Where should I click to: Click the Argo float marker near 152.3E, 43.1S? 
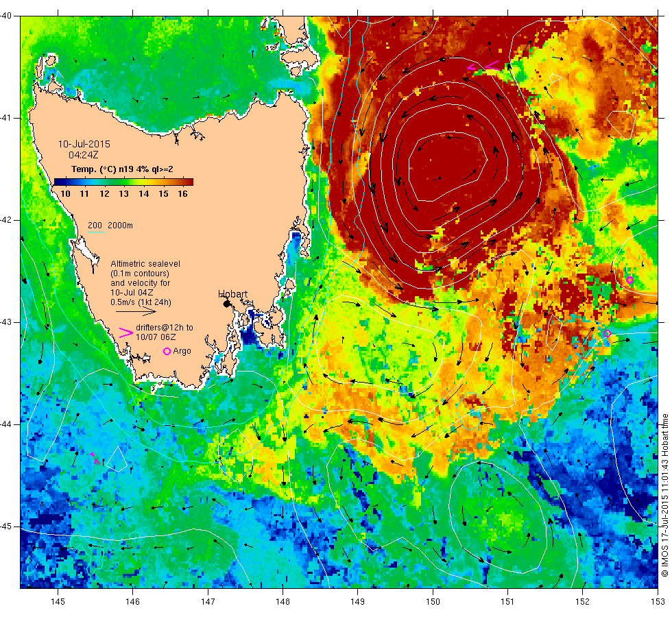[x=607, y=333]
